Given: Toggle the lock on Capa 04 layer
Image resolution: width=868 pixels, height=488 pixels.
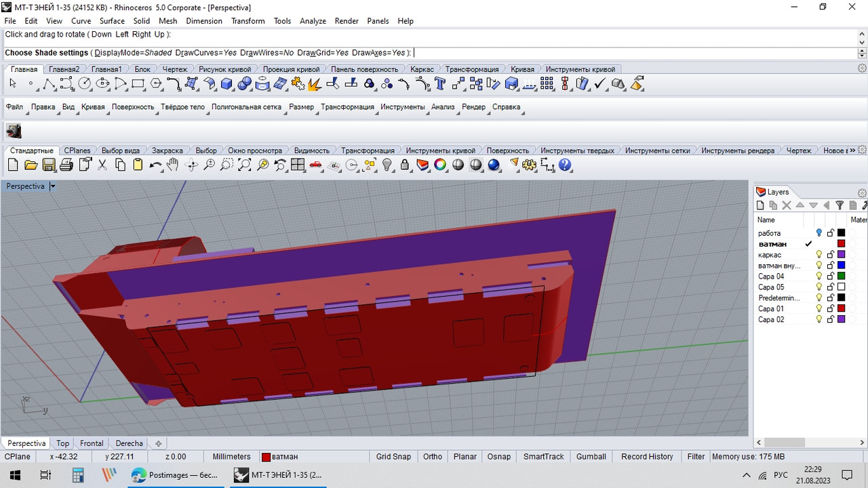Looking at the screenshot, I should (830, 277).
